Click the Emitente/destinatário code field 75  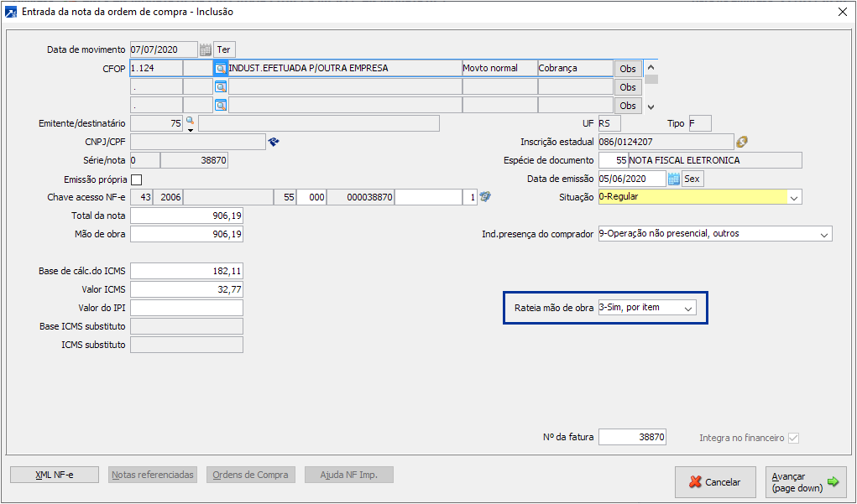[156, 123]
